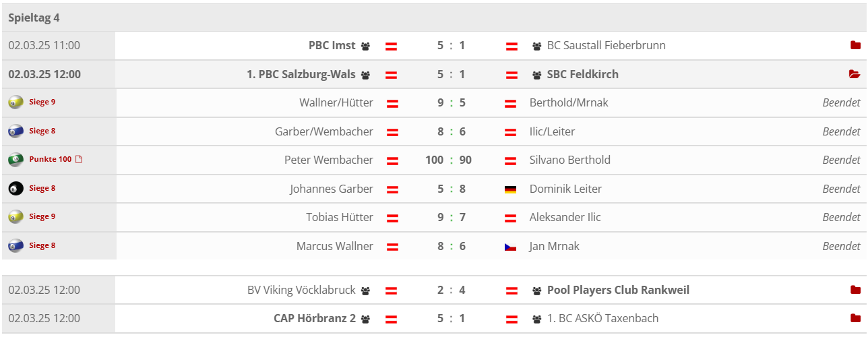Select player Tobias Hütter
Screen dimensions: 868x337
coord(340,217)
